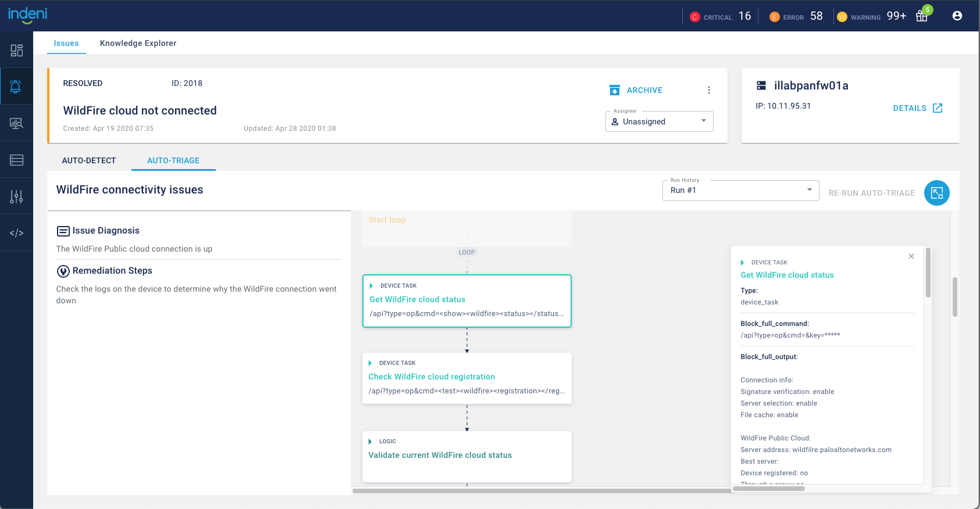
Task: Click the workflow canvas horizontal scrollbar
Action: point(541,491)
